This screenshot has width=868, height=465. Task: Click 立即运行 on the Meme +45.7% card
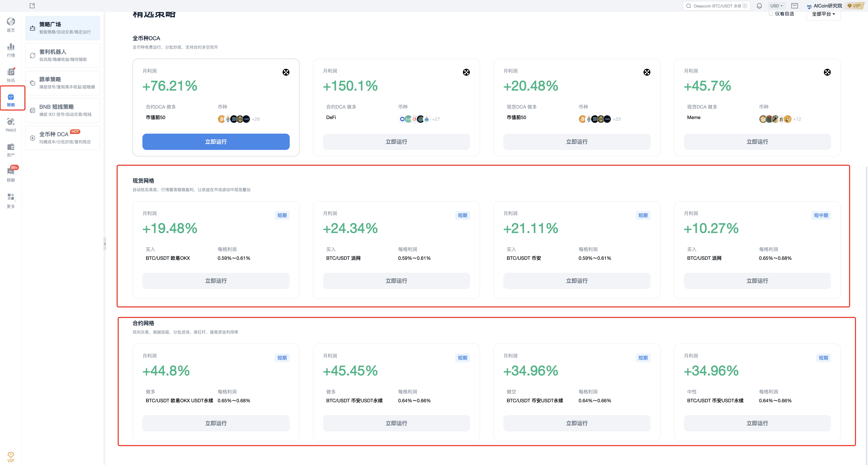pyautogui.click(x=757, y=142)
